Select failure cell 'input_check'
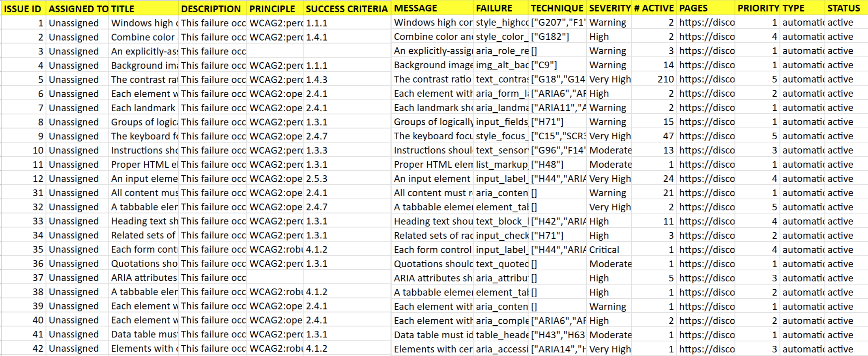The width and height of the screenshot is (868, 356). (x=501, y=236)
